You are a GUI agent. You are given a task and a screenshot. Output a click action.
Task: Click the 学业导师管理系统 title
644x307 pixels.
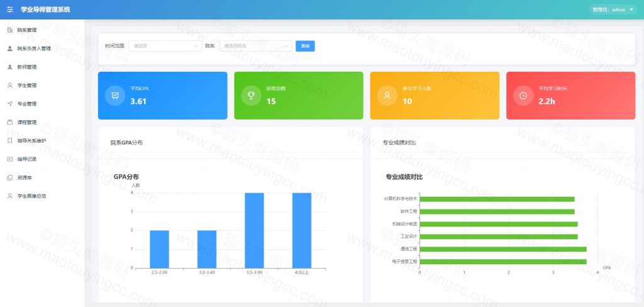[x=45, y=9]
